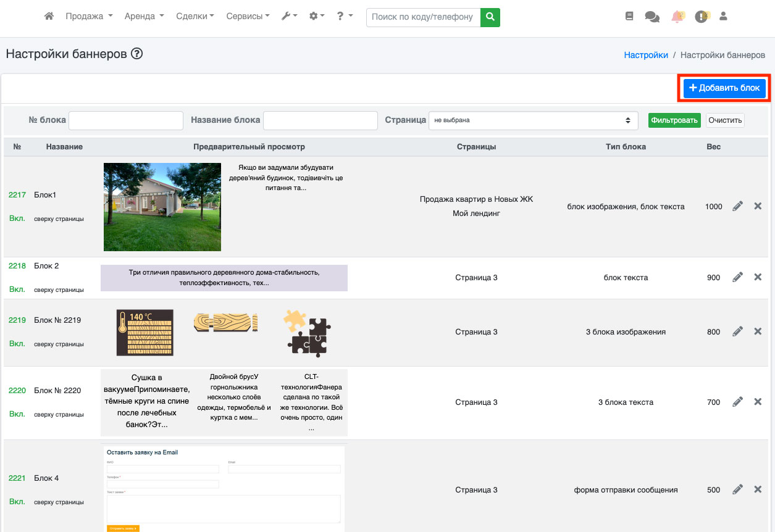This screenshot has height=532, width=775.
Task: Click the Название блока input field
Action: (320, 120)
